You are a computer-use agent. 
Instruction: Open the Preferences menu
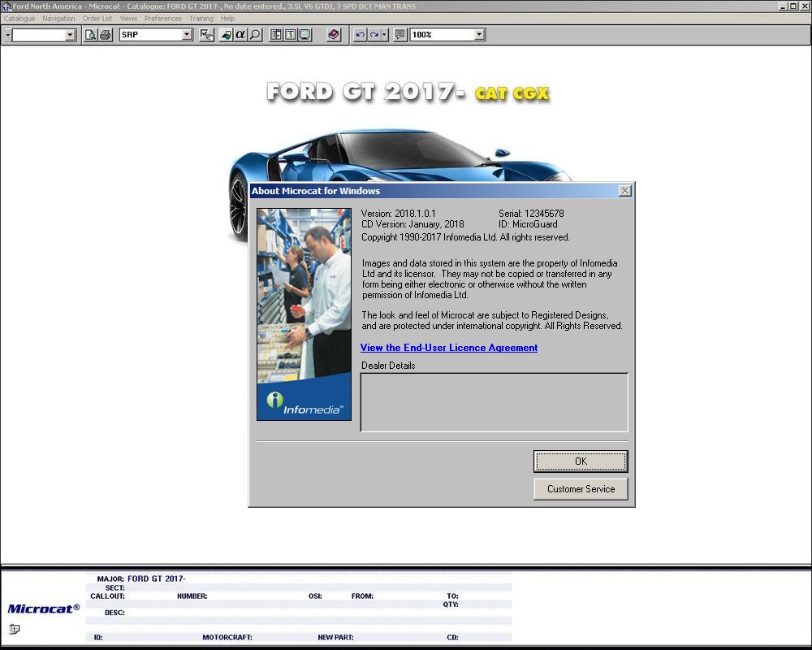pyautogui.click(x=163, y=18)
